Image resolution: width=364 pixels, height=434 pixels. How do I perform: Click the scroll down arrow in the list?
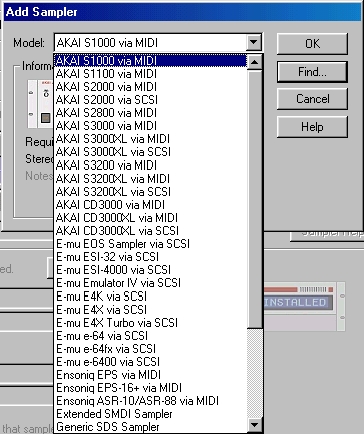tap(255, 425)
